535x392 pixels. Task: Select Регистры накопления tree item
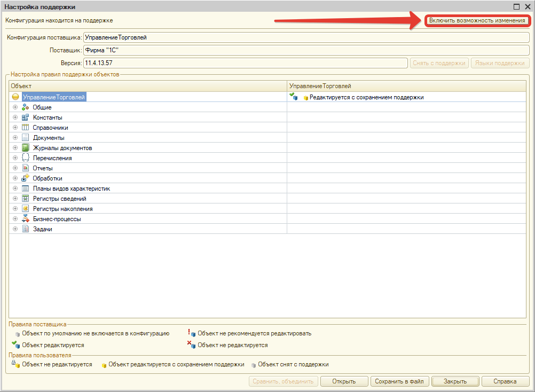[62, 209]
